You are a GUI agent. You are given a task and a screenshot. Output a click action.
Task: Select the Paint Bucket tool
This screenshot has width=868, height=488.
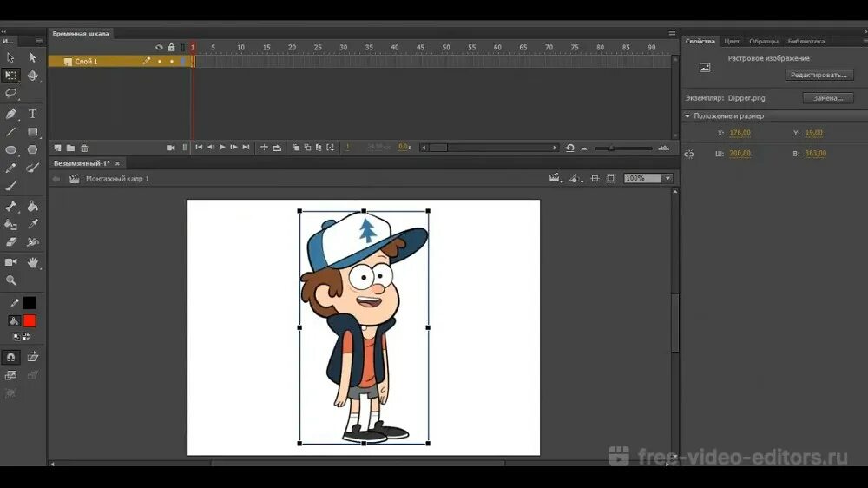click(33, 206)
